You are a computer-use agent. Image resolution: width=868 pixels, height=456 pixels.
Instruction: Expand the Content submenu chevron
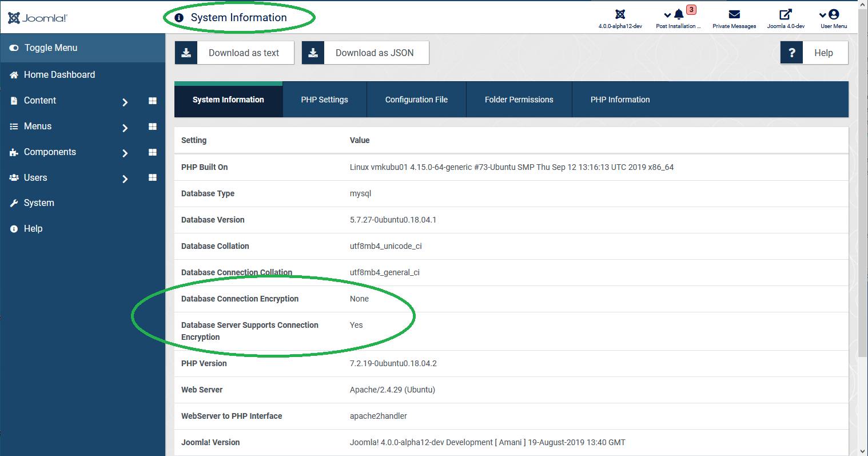click(125, 102)
